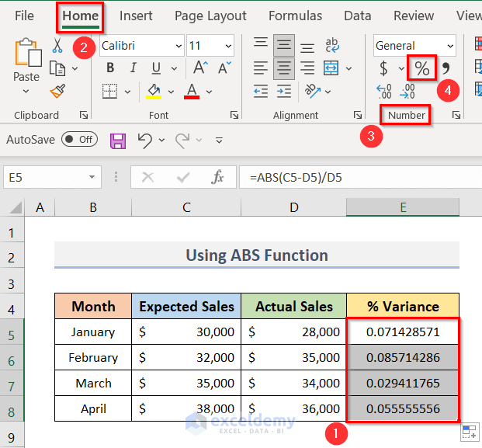
Task: Open the yellow fill color picker
Action: point(170,92)
